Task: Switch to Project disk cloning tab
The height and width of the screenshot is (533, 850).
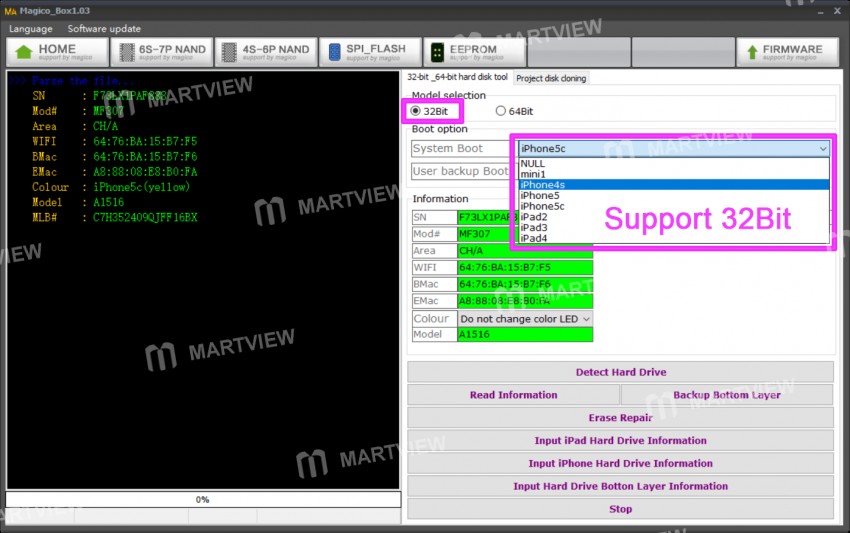Action: (x=551, y=78)
